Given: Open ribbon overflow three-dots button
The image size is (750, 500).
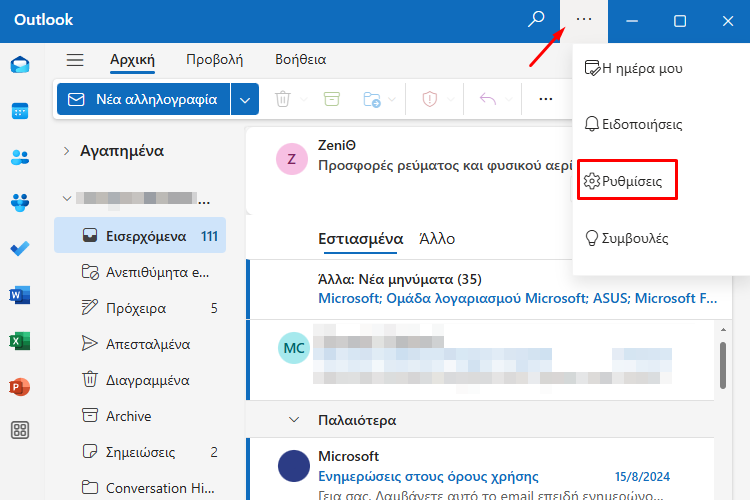Looking at the screenshot, I should click(546, 99).
